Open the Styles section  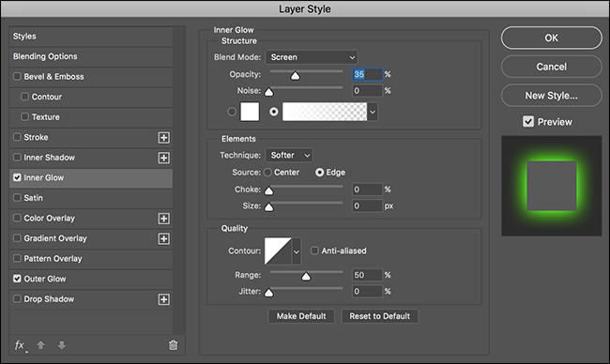91,37
